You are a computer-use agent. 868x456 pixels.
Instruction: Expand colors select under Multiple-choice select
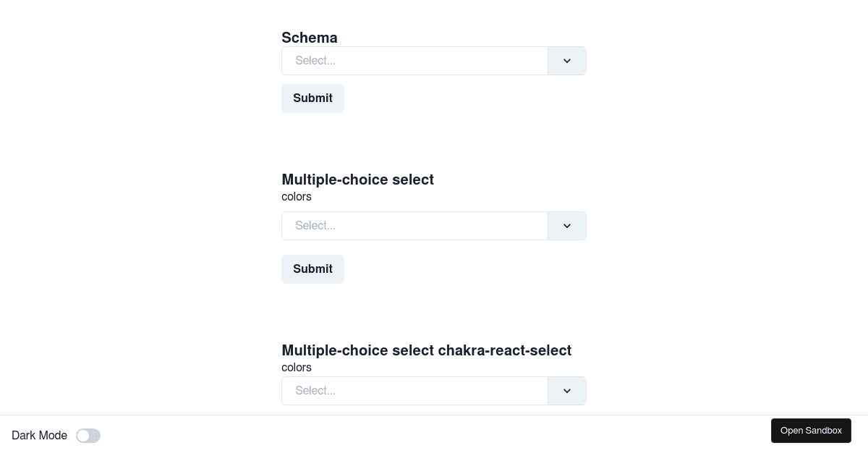pos(434,226)
